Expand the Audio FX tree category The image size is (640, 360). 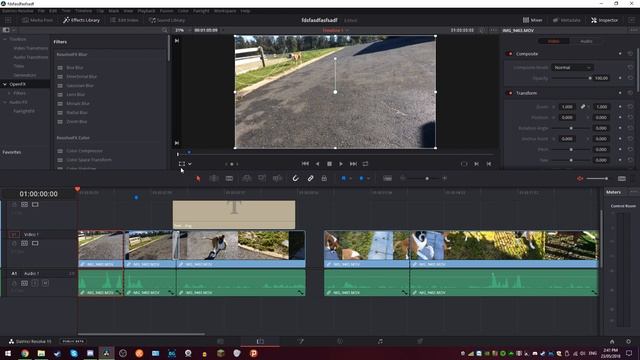point(5,102)
